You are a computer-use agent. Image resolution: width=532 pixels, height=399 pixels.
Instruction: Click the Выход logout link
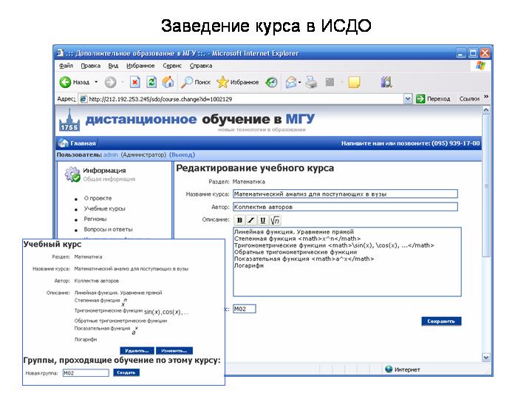click(182, 154)
